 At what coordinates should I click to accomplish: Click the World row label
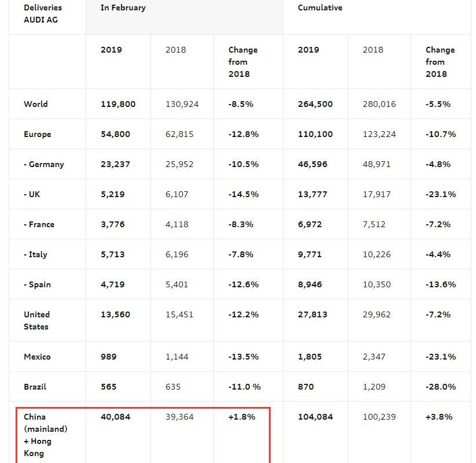pos(36,105)
